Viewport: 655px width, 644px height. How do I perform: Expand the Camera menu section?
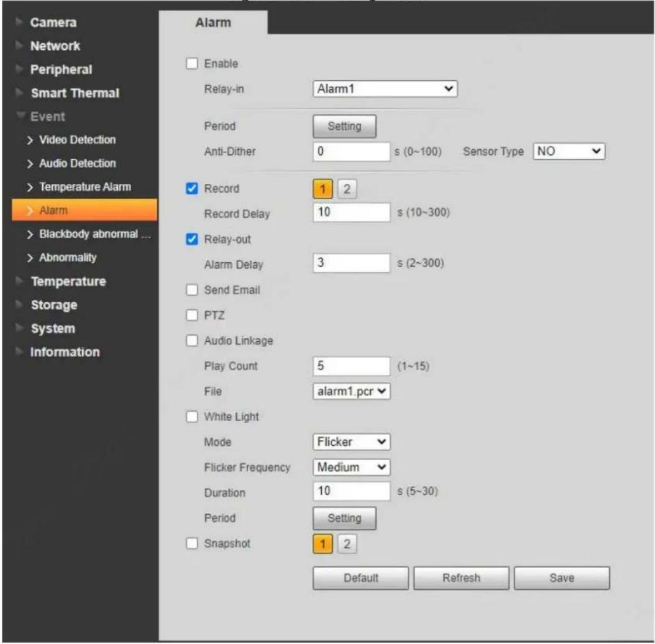coord(53,22)
